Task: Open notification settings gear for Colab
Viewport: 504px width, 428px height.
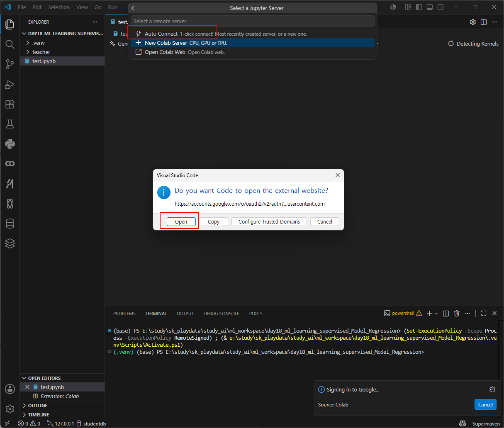Action: [x=492, y=389]
